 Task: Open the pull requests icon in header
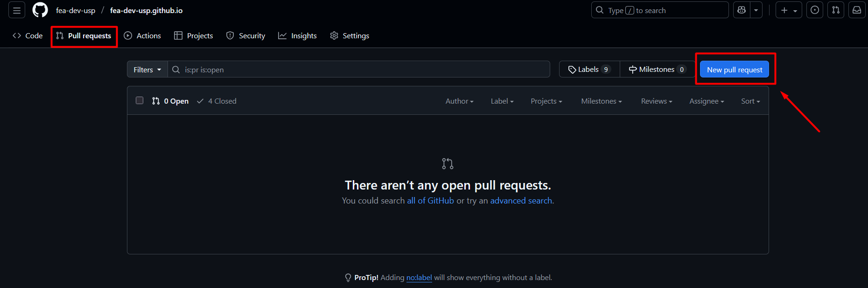click(x=836, y=10)
